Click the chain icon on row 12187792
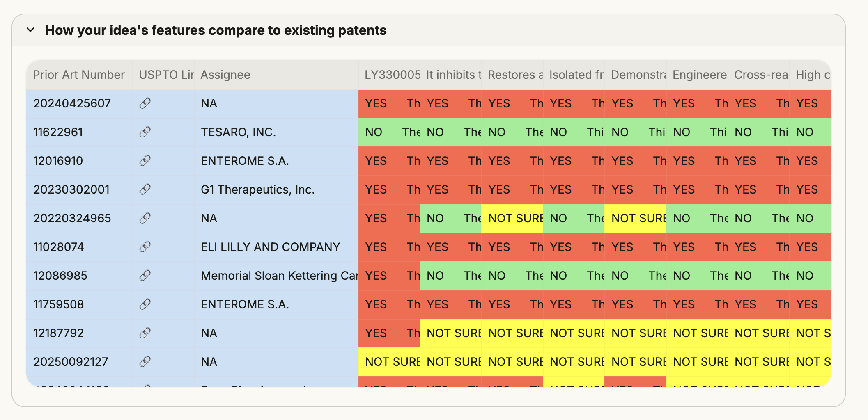This screenshot has height=420, width=868. coord(145,333)
